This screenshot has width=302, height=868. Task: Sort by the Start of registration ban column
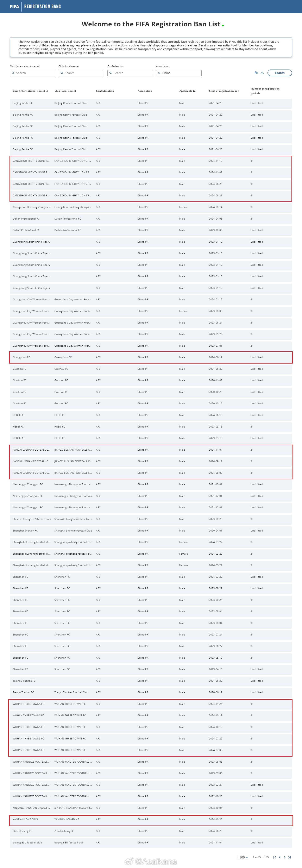224,91
